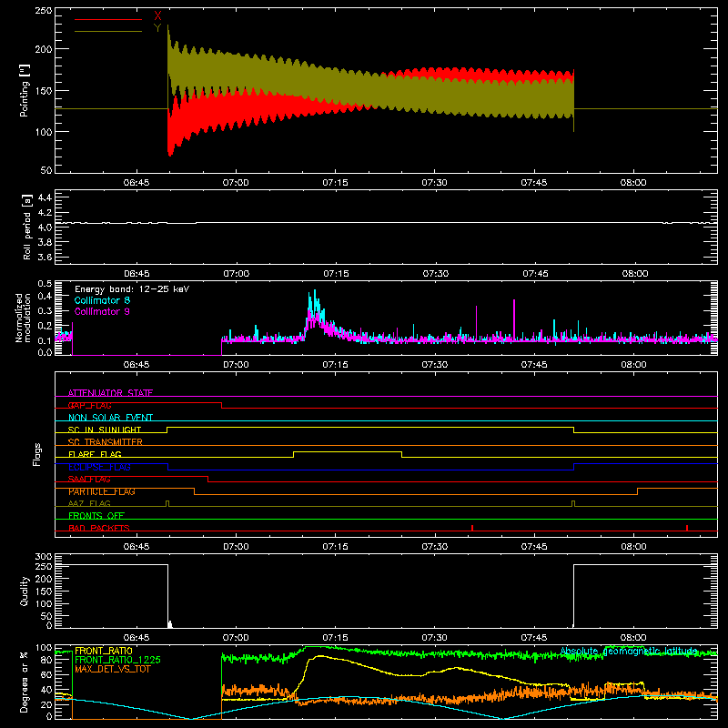Image resolution: width=728 pixels, height=728 pixels.
Task: Click the 3.6 tick on the Roll period axis
Action: pyautogui.click(x=44, y=257)
